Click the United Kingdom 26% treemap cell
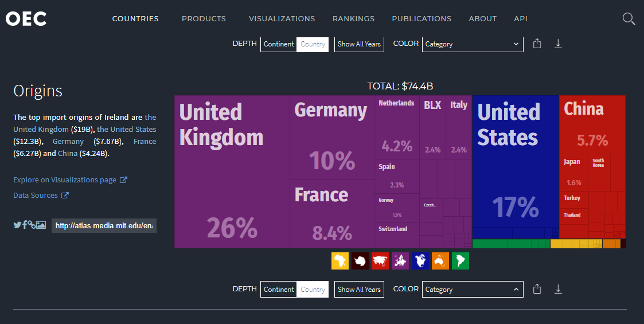The image size is (644, 324). click(x=232, y=171)
